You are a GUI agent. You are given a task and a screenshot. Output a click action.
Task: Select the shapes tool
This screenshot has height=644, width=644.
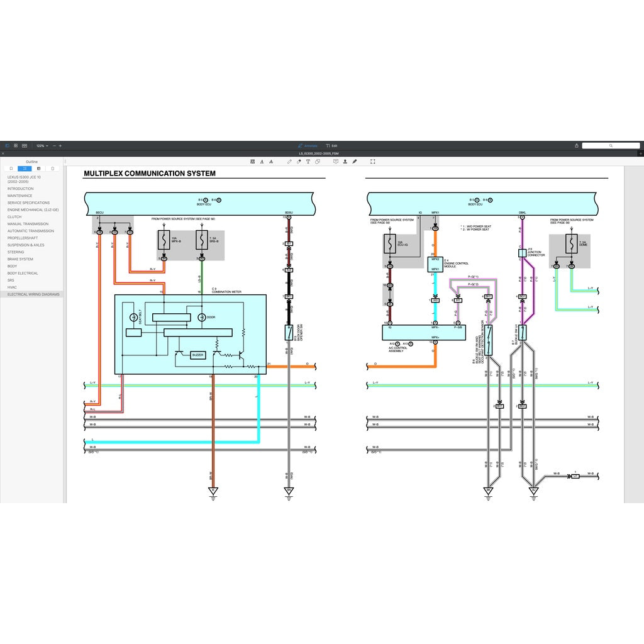[318, 162]
